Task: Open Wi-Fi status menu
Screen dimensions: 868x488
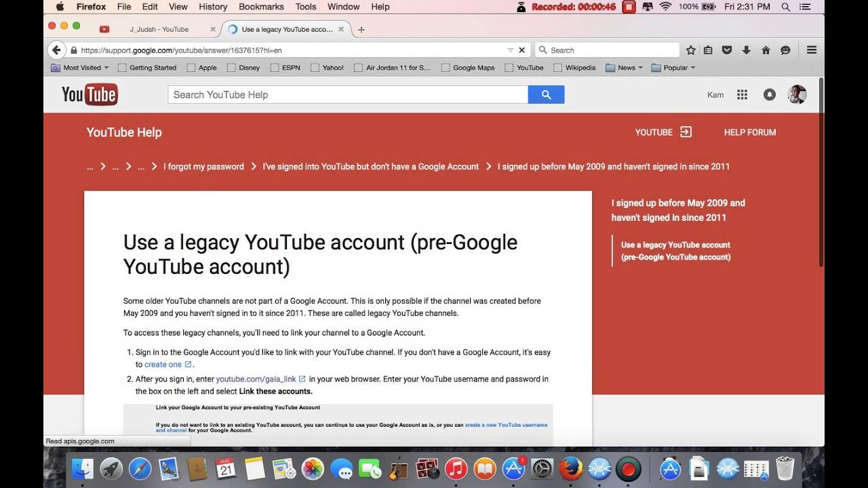Action: (665, 7)
